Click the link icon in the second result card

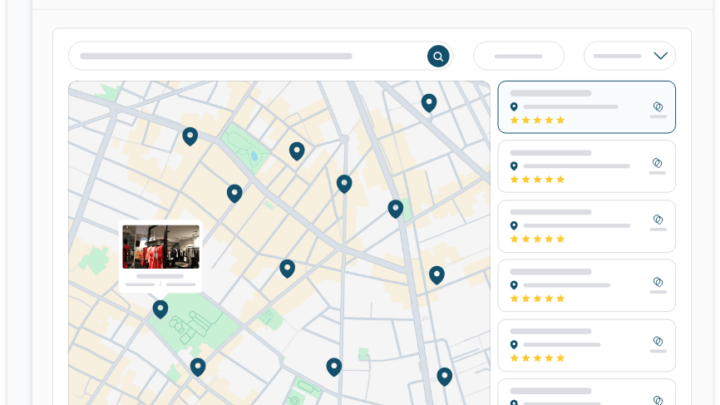click(657, 163)
